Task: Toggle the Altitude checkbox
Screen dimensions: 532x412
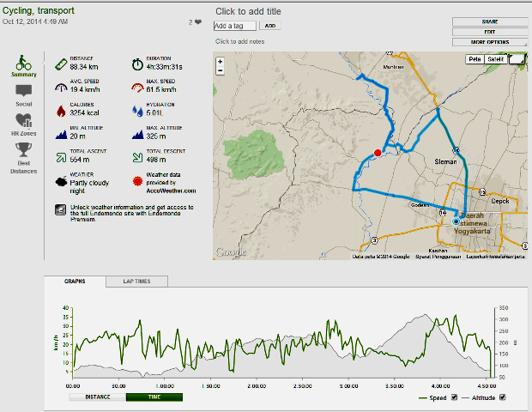Action: tap(502, 397)
